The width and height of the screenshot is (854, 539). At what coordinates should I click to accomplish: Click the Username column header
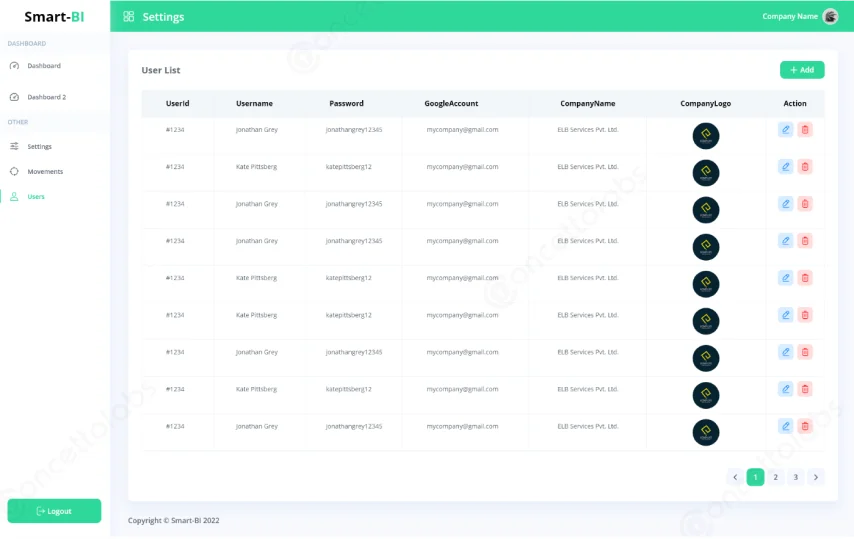pyautogui.click(x=254, y=103)
